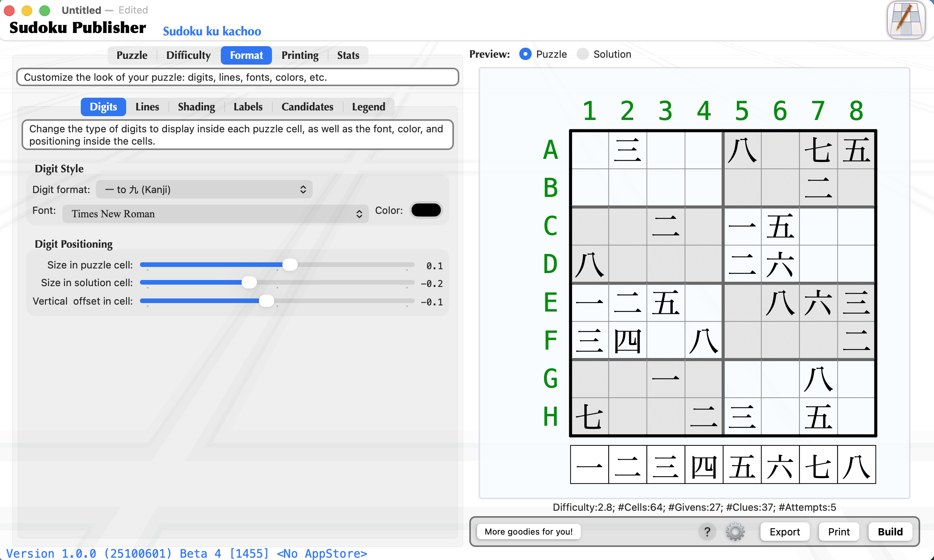
Task: Click the Sudoku Publisher app icon
Action: 906,20
